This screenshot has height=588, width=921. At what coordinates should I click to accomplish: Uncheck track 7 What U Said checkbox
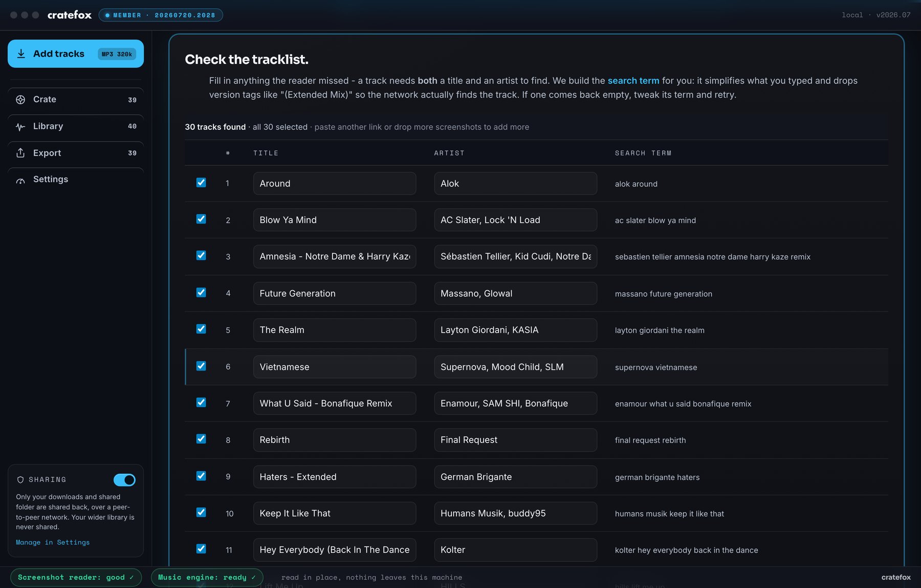(x=201, y=402)
